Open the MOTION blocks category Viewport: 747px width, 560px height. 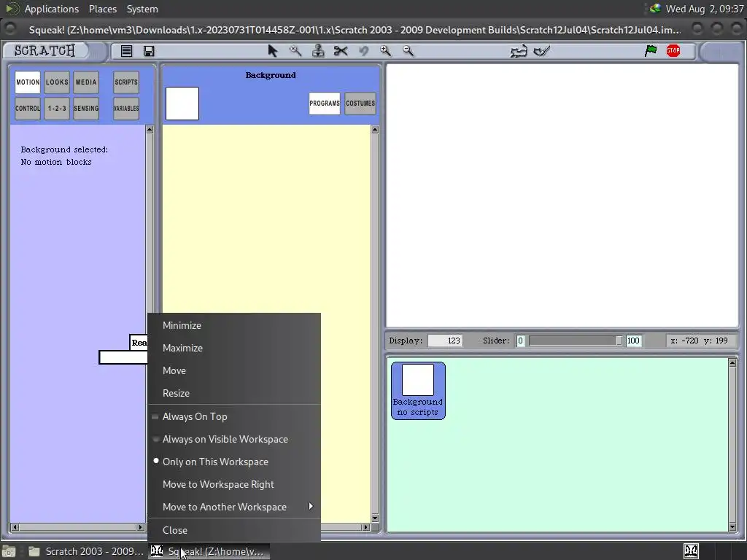click(x=28, y=82)
